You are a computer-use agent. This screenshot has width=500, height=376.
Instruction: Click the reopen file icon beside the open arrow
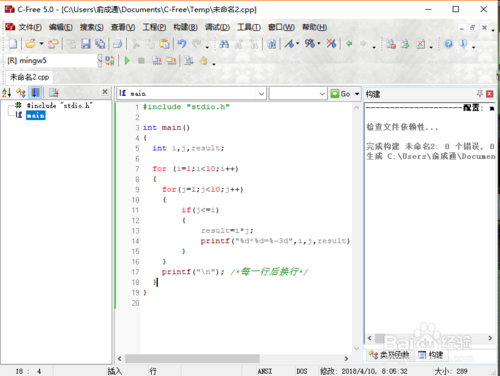click(x=53, y=44)
